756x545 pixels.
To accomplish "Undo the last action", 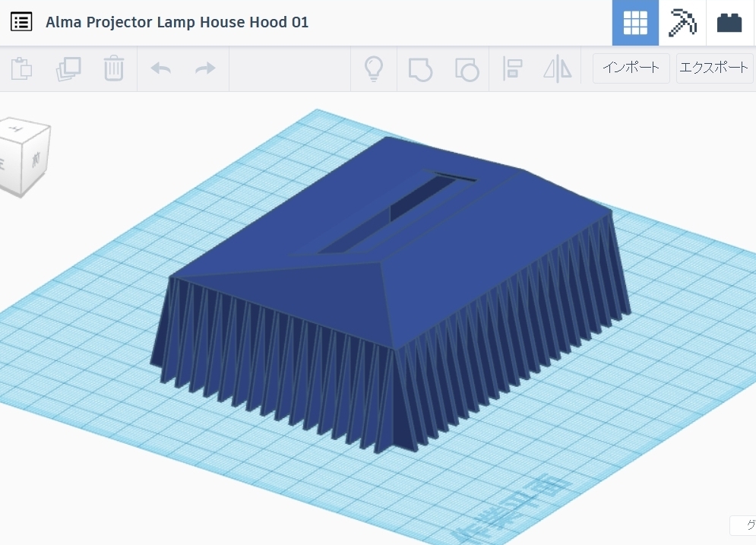I will 160,68.
